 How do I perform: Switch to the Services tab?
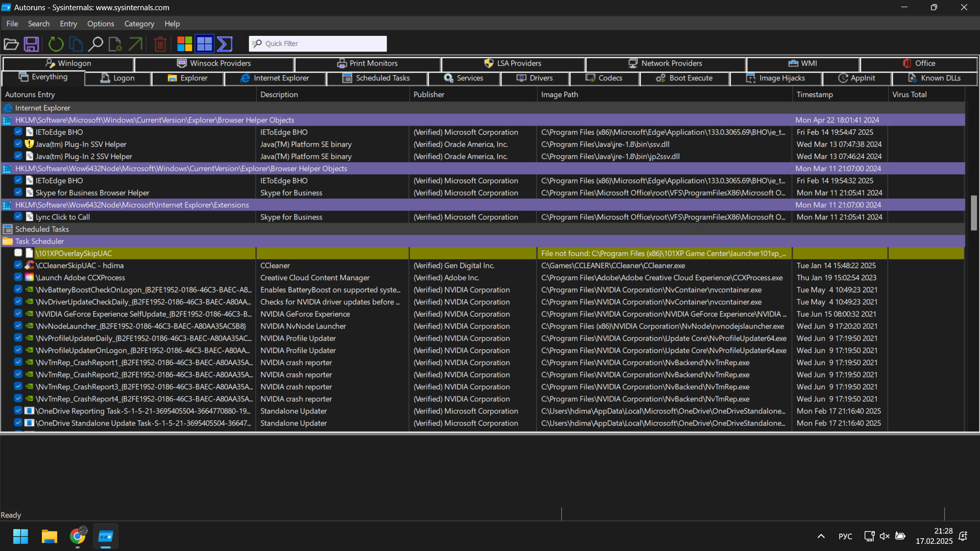(x=464, y=78)
